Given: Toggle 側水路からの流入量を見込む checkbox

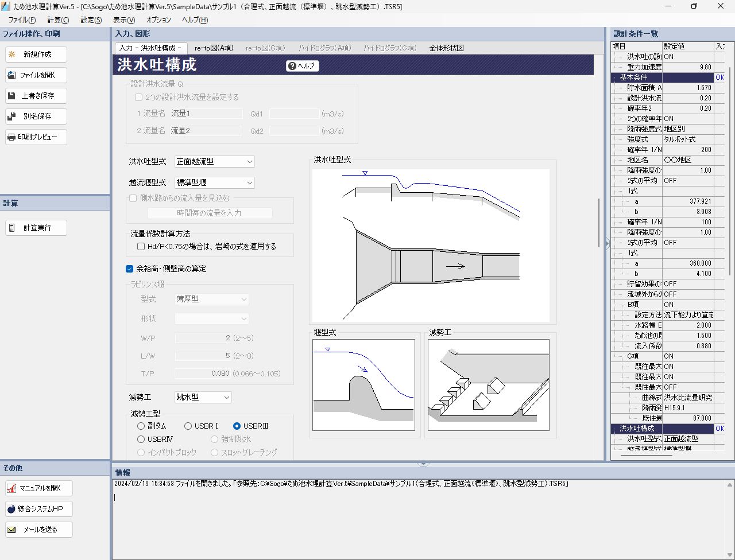Looking at the screenshot, I should point(133,198).
